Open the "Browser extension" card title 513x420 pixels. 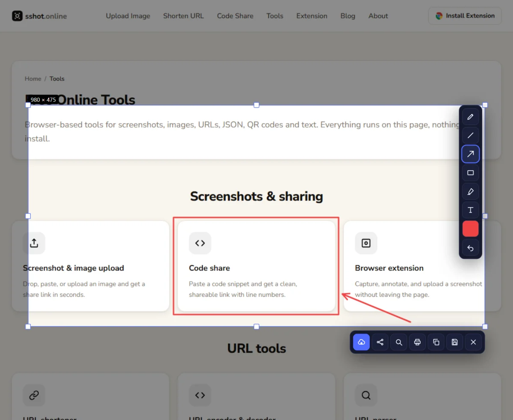click(x=389, y=268)
